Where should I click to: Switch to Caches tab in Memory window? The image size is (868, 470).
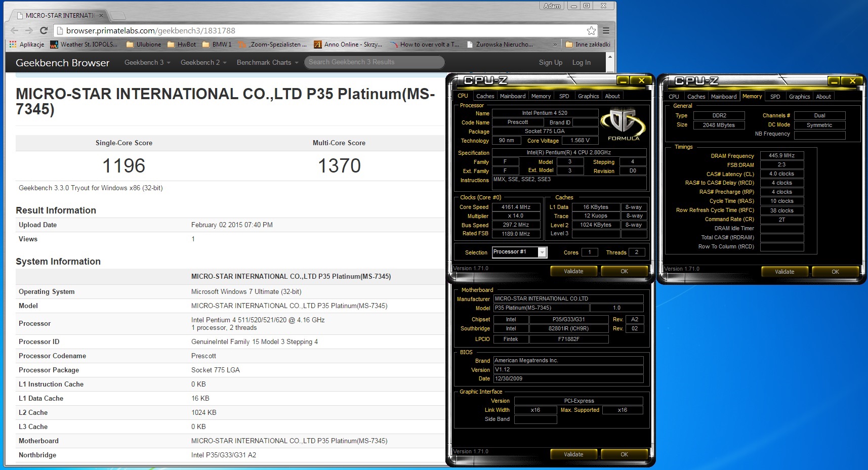coord(696,97)
